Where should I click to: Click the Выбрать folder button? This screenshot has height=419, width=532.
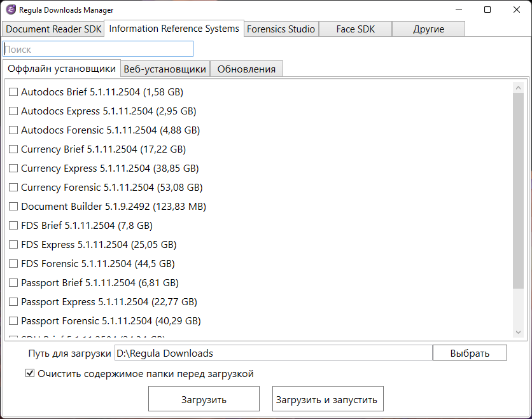click(x=470, y=353)
